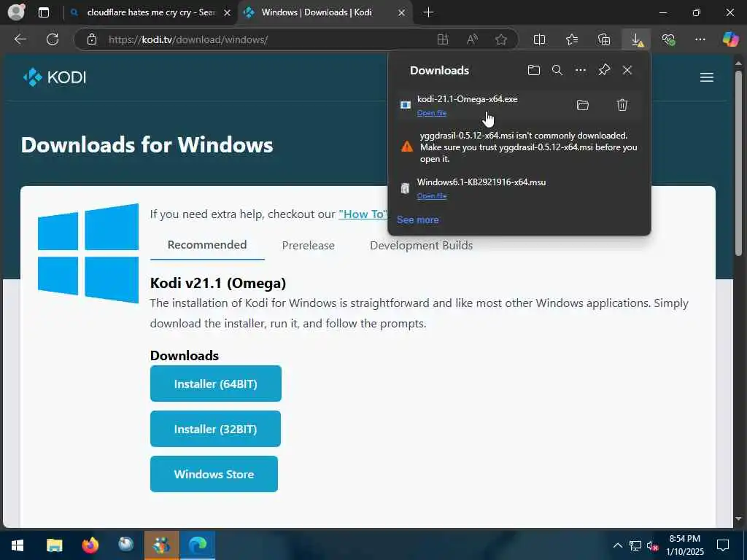
Task: Click the KODI logo
Action: click(54, 77)
